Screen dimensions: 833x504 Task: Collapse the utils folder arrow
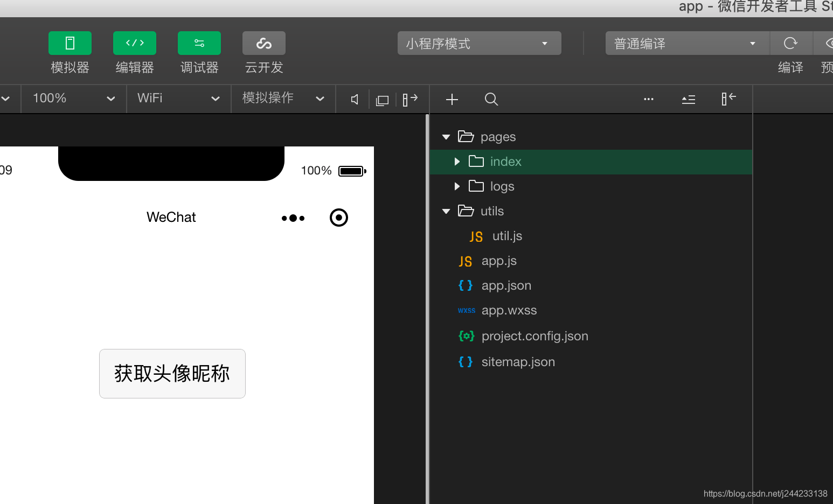446,211
